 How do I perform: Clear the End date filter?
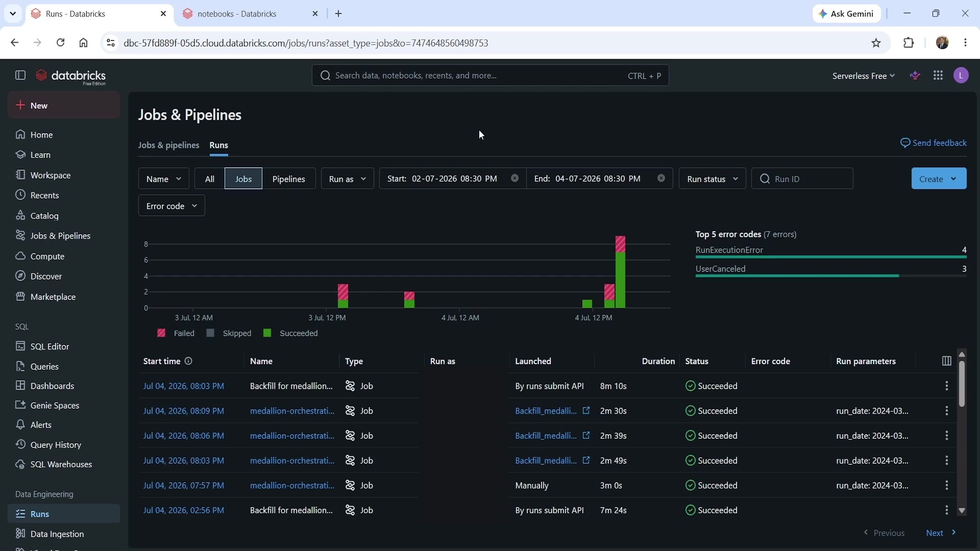661,179
